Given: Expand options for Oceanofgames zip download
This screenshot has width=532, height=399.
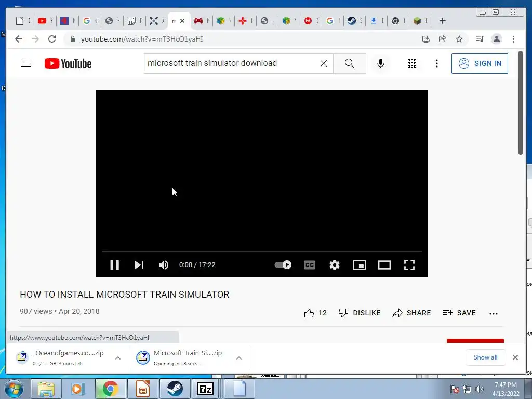Looking at the screenshot, I should tap(118, 357).
